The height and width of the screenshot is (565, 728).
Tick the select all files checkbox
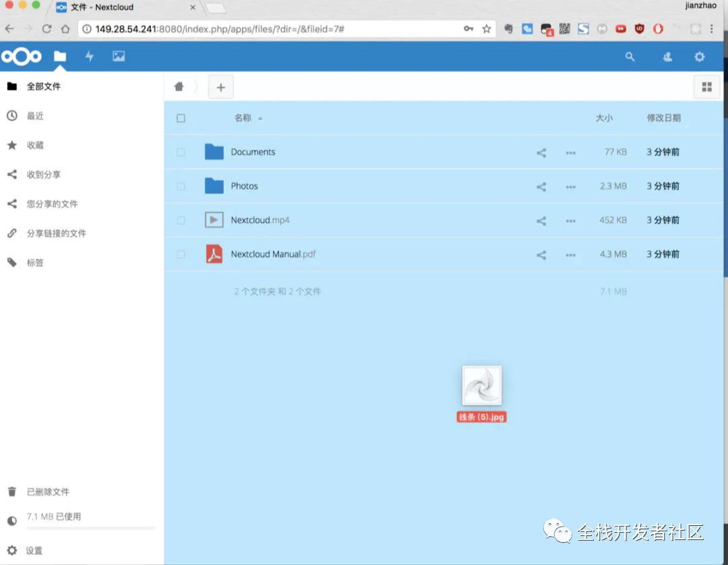pyautogui.click(x=181, y=119)
